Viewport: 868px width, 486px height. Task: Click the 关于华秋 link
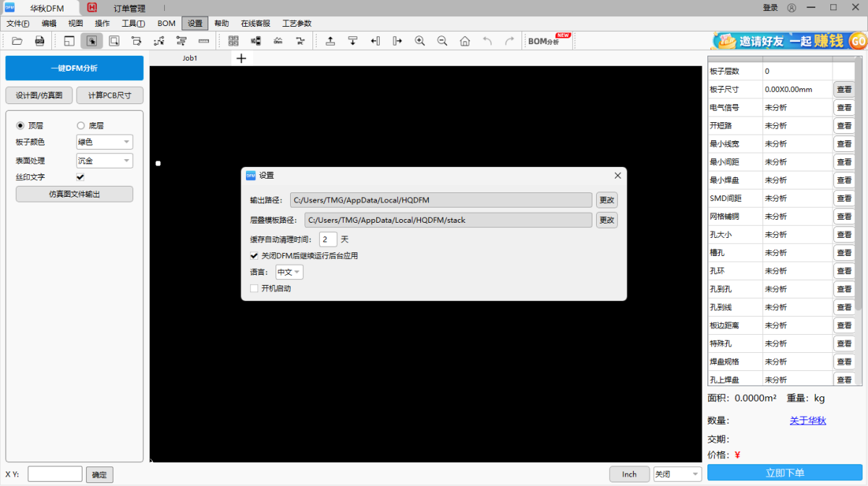807,420
